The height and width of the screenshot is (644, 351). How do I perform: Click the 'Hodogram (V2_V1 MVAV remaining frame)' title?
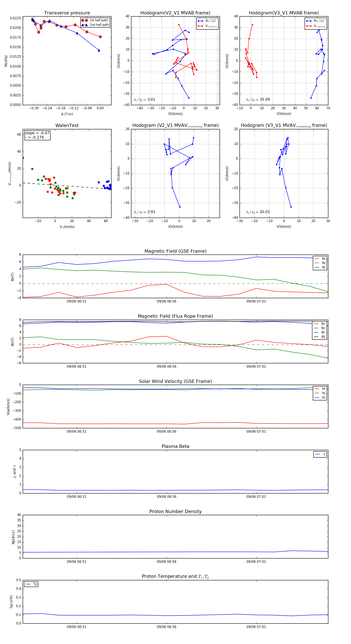tap(175, 125)
